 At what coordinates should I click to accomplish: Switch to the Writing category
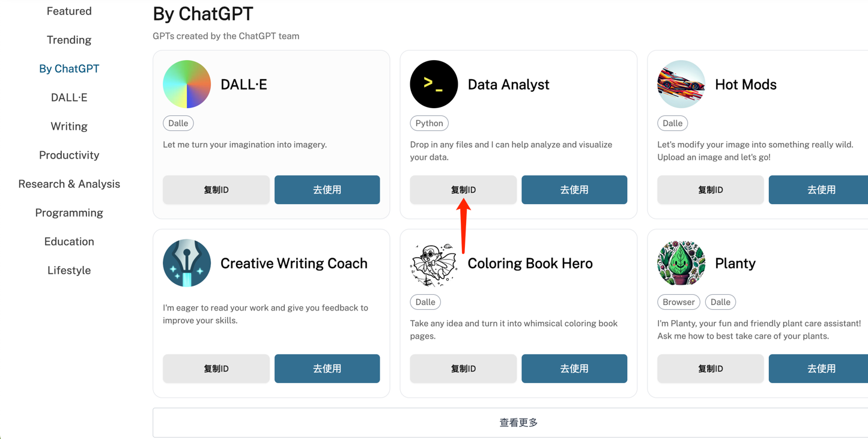[x=69, y=126]
